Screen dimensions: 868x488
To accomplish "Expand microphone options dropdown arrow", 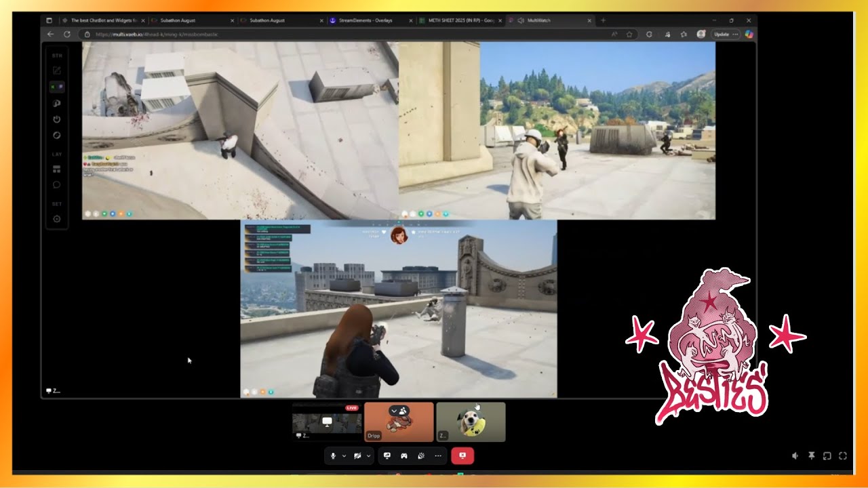I will pos(344,456).
